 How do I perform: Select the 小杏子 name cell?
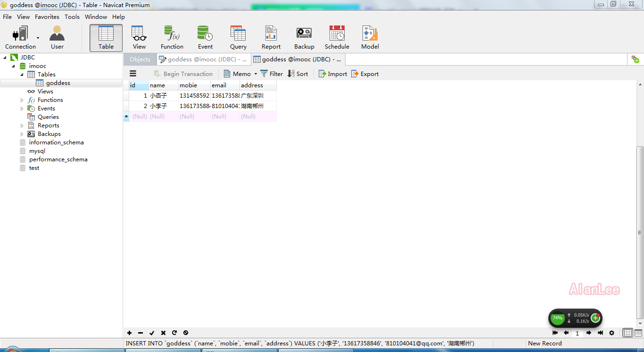click(x=164, y=96)
